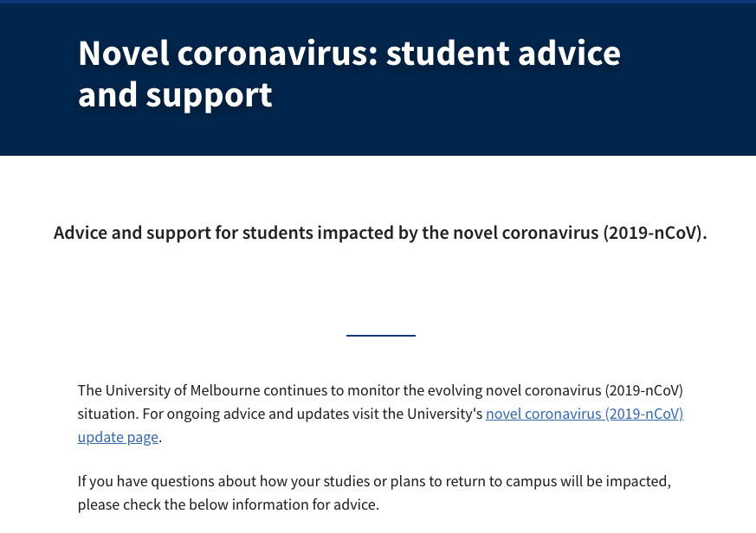
Task: Click the 'Novel coronavirus: student advice' heading line
Action: click(349, 53)
